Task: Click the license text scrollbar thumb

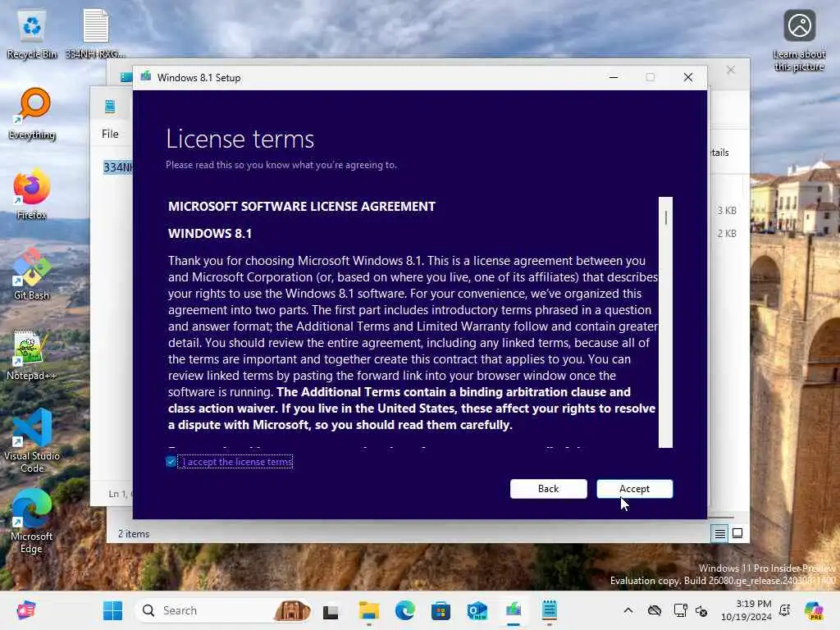Action: pos(665,217)
